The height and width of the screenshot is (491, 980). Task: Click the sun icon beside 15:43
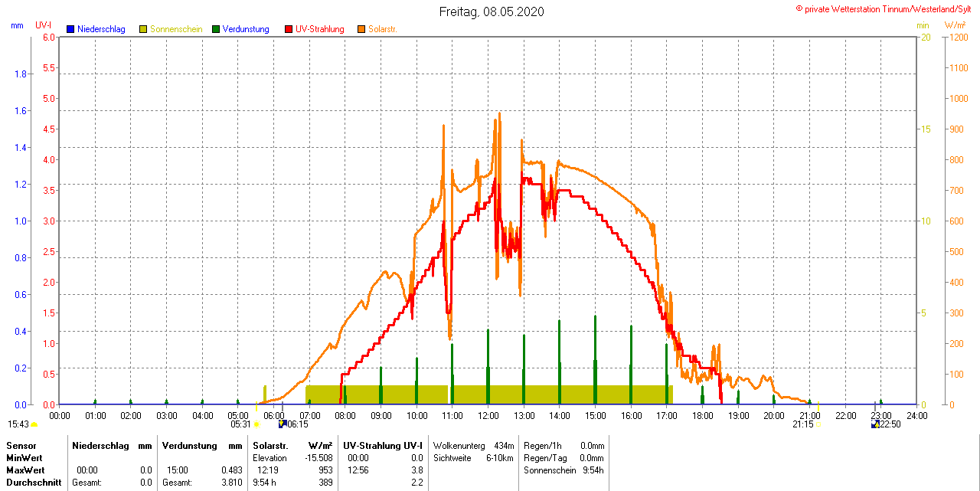[x=34, y=424]
